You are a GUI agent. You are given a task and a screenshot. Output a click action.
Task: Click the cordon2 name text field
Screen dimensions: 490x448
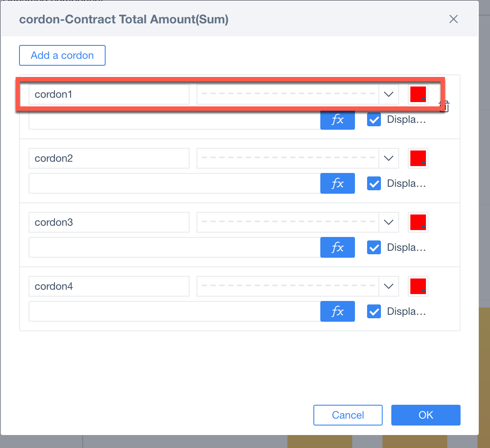(x=109, y=158)
